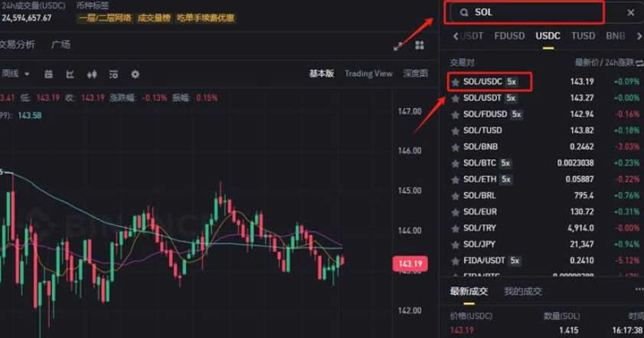Switch to the TUSD market tab

tap(584, 36)
